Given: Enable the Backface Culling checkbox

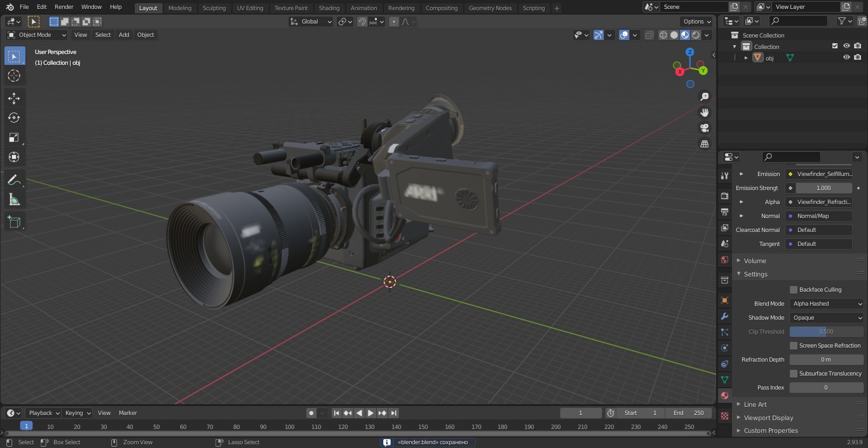Looking at the screenshot, I should [794, 290].
